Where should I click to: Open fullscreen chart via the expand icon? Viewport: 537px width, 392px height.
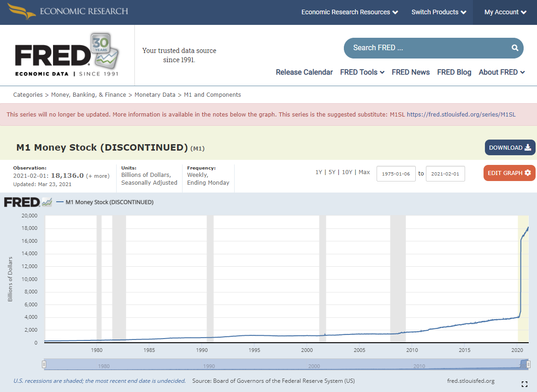525,383
